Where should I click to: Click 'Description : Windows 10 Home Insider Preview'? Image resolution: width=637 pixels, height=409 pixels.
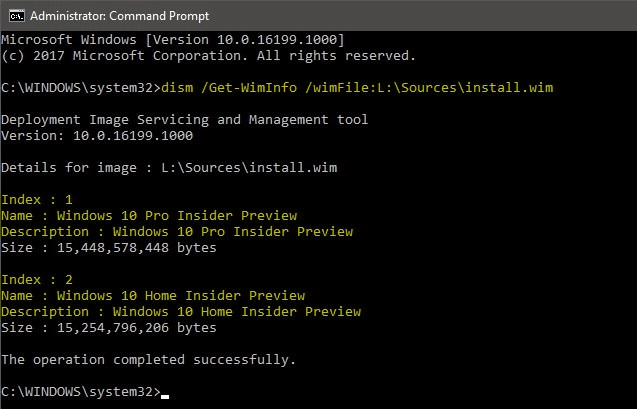pos(181,312)
